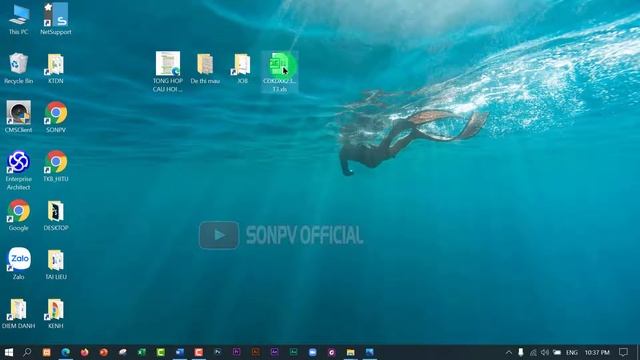Image resolution: width=640 pixels, height=360 pixels.
Task: Select the CMSClient shortcut icon
Action: pyautogui.click(x=18, y=117)
